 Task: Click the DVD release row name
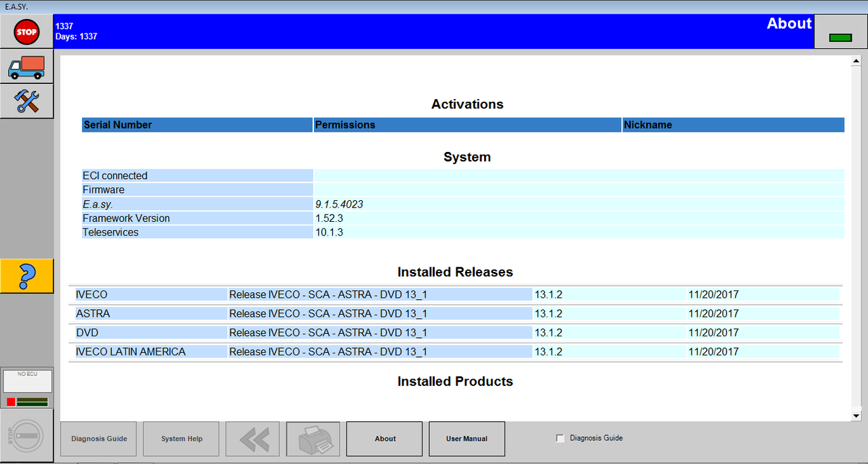[87, 332]
